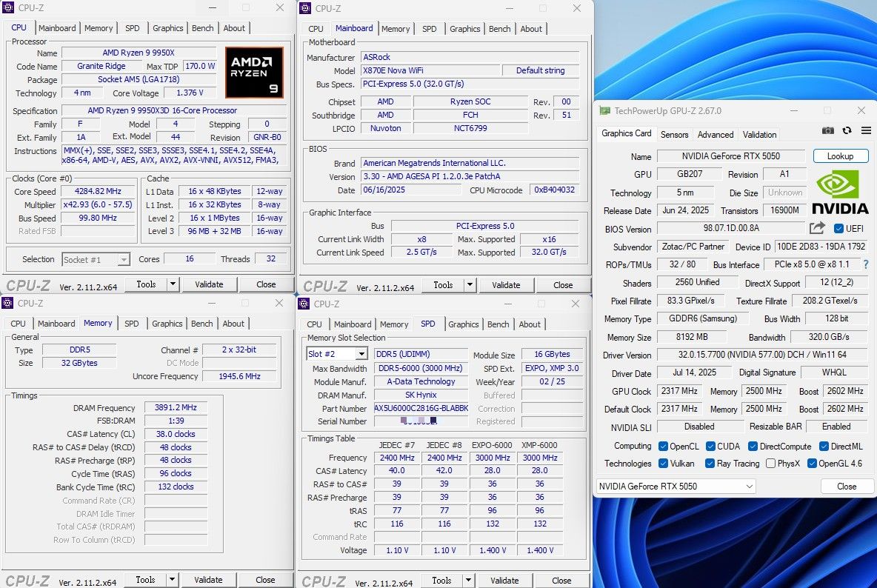This screenshot has width=877, height=588.
Task: Click the question mark beside Bus Interface
Action: tap(866, 264)
